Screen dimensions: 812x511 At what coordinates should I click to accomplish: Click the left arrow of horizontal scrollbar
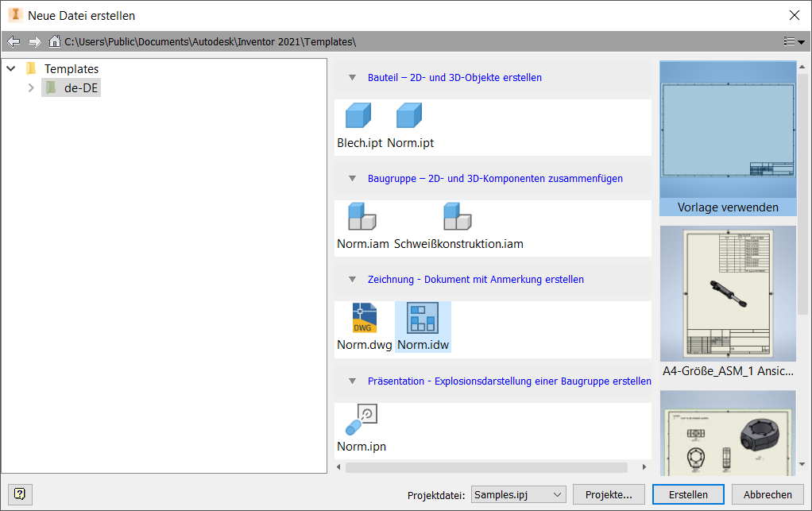click(x=338, y=467)
